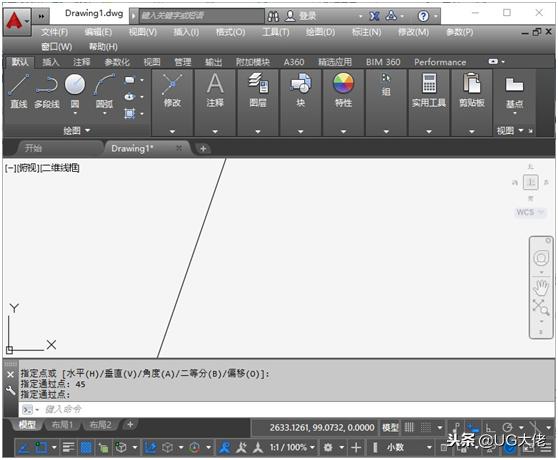Screen dimensions: 558x460
Task: Toggle Model (模型) space button in status bar
Action: click(390, 427)
